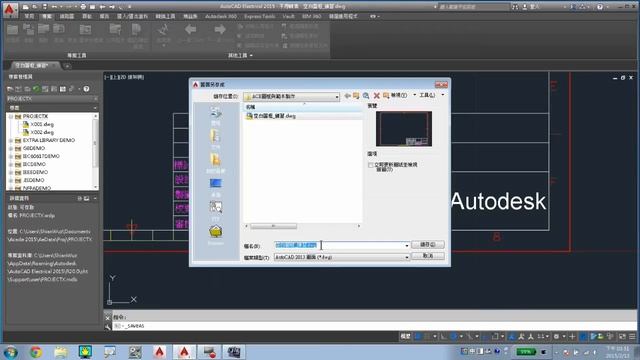The image size is (640, 360).
Task: Click the 模型 model space status button
Action: click(405, 336)
